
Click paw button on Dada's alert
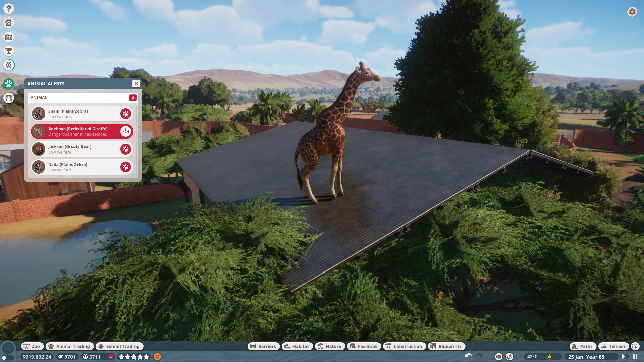click(x=126, y=167)
